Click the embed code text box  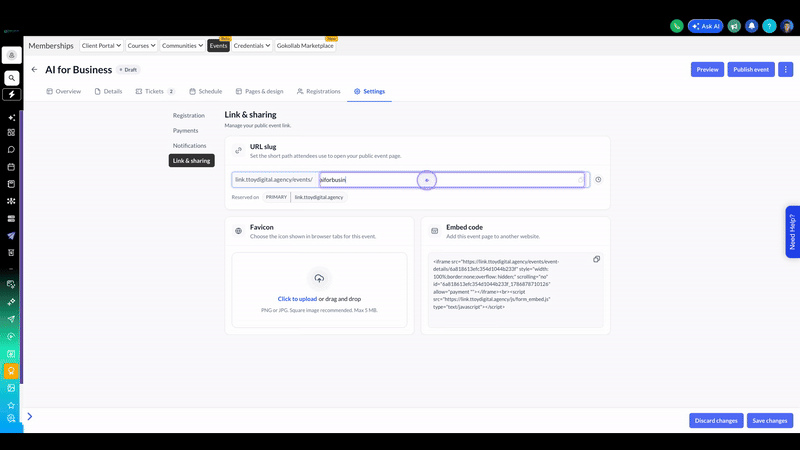tap(515, 290)
